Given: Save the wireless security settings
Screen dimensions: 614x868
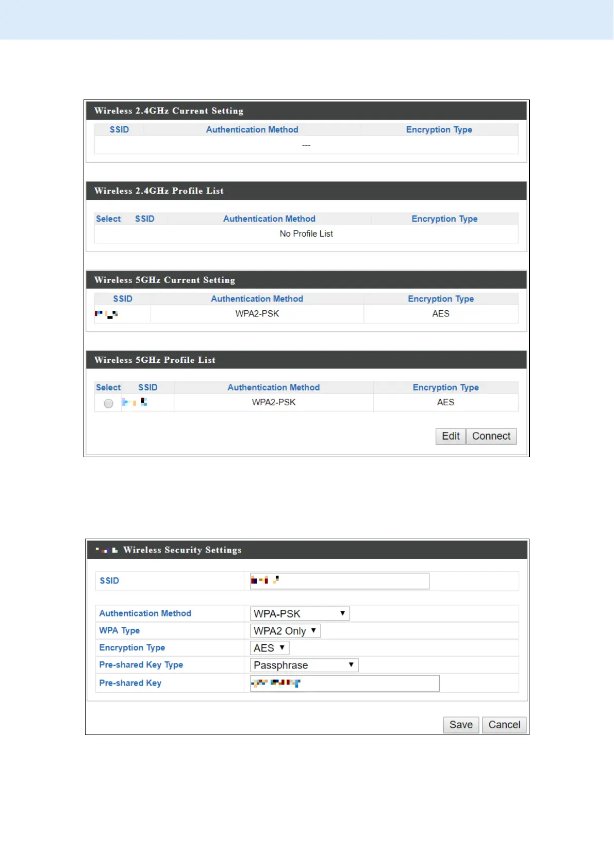Looking at the screenshot, I should (x=461, y=725).
